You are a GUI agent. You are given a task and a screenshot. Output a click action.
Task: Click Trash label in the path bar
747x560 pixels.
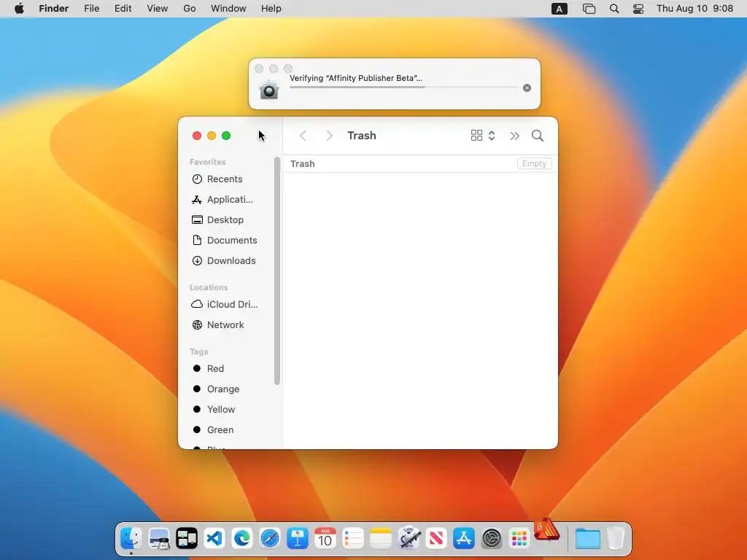tap(303, 164)
